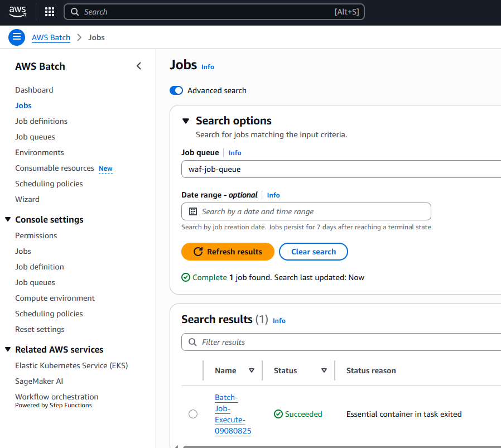Collapse the Related AWS services section

tap(8, 350)
